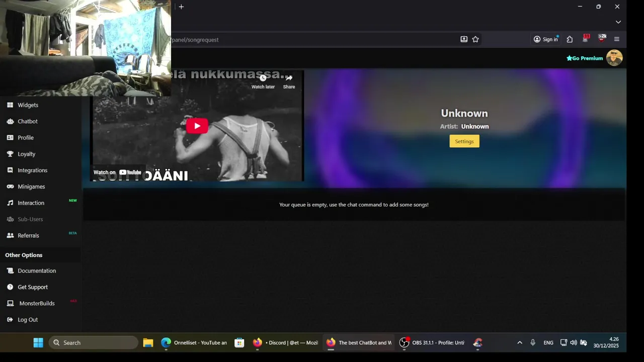Viewport: 644px width, 362px height.
Task: Click the Windows Start button
Action: (x=38, y=343)
